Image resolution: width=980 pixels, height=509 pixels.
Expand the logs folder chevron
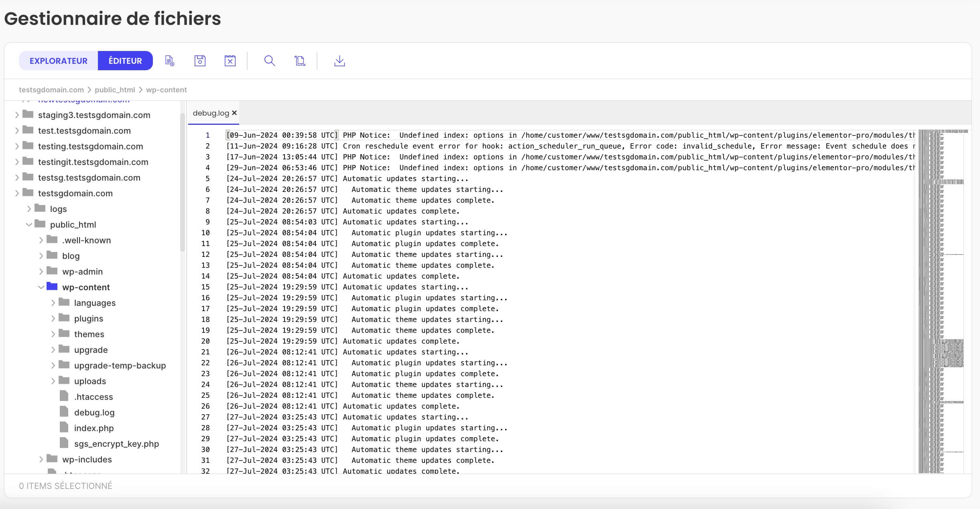(x=29, y=209)
